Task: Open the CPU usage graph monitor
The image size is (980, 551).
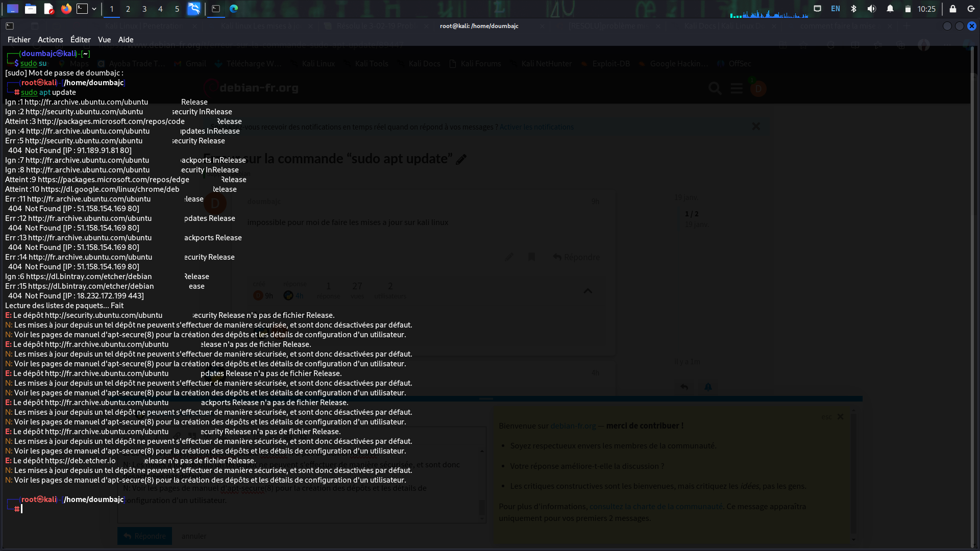Action: 769,13
